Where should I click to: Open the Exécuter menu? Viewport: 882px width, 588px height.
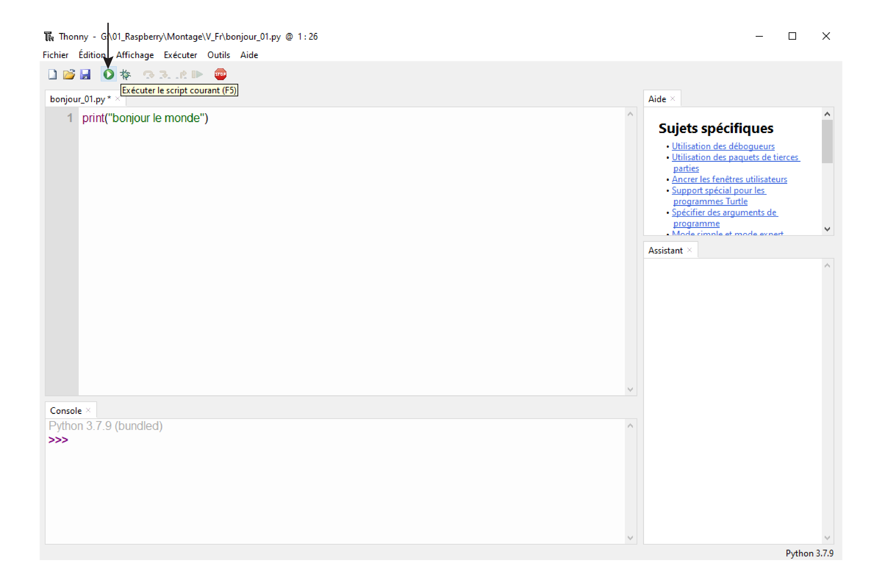(x=180, y=55)
